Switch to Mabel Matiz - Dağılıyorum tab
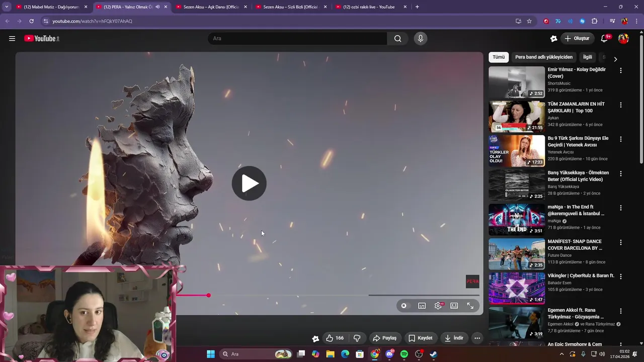 click(x=51, y=7)
